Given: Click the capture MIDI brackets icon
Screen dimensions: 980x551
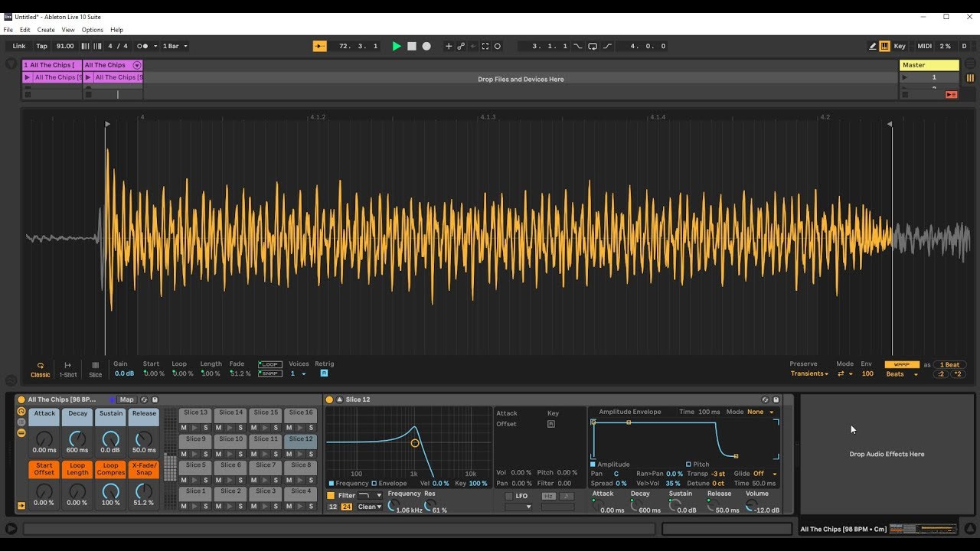Looking at the screenshot, I should [485, 46].
